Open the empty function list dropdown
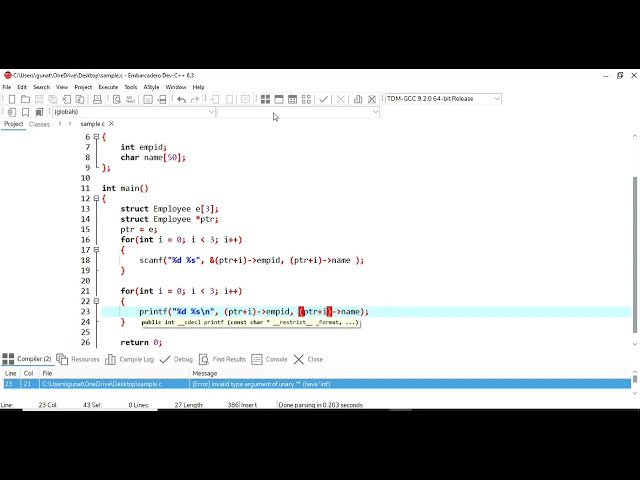Screen dimensions: 640x480 298,112
